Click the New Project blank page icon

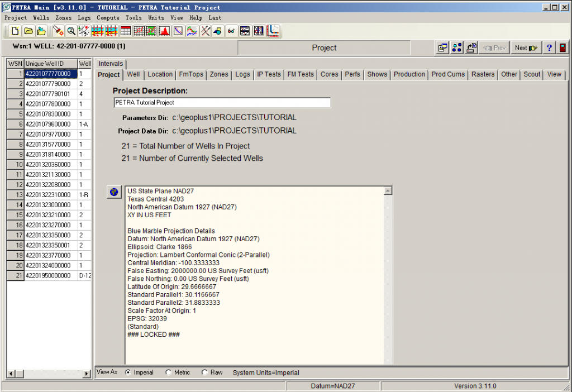pos(15,31)
